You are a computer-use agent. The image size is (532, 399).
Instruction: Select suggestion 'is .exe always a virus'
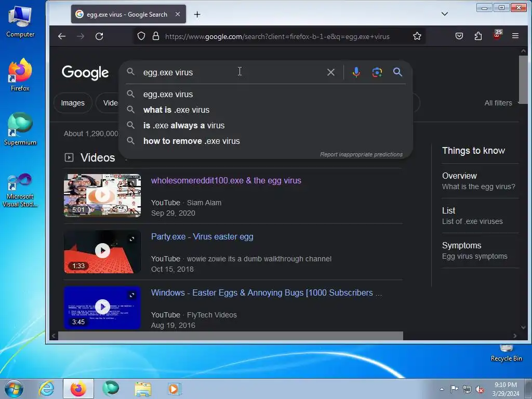[265, 126]
